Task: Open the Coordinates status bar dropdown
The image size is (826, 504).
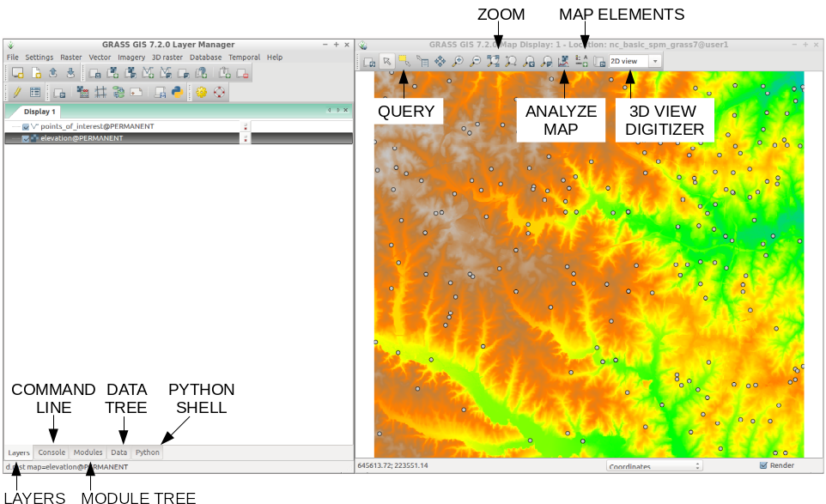Action: point(654,466)
